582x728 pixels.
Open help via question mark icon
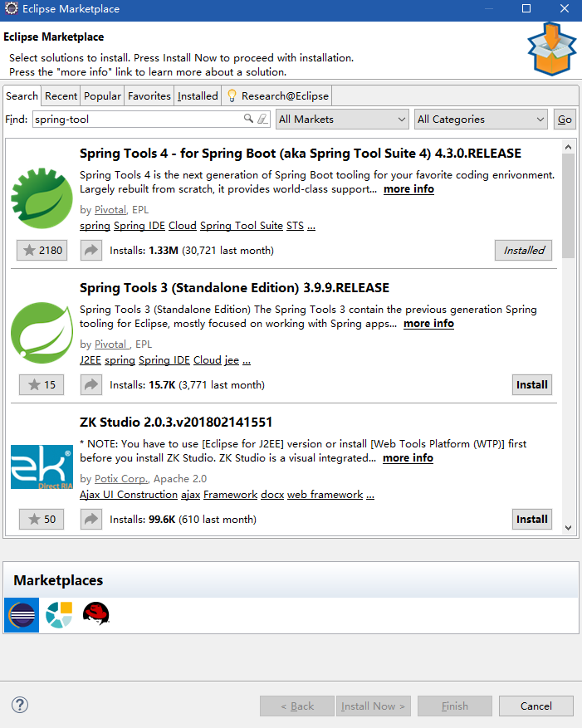(19, 705)
